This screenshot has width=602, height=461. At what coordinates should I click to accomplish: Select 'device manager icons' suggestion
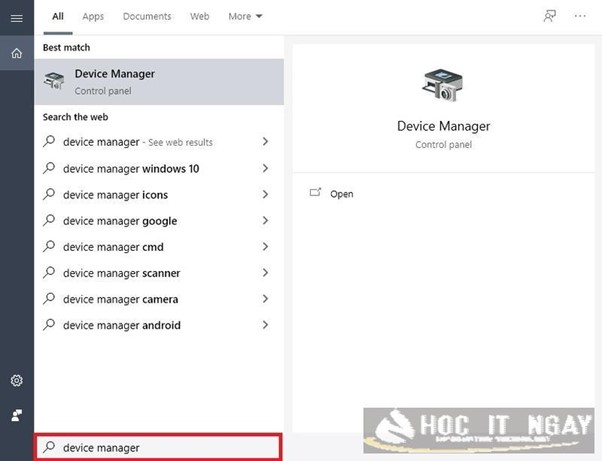[115, 195]
